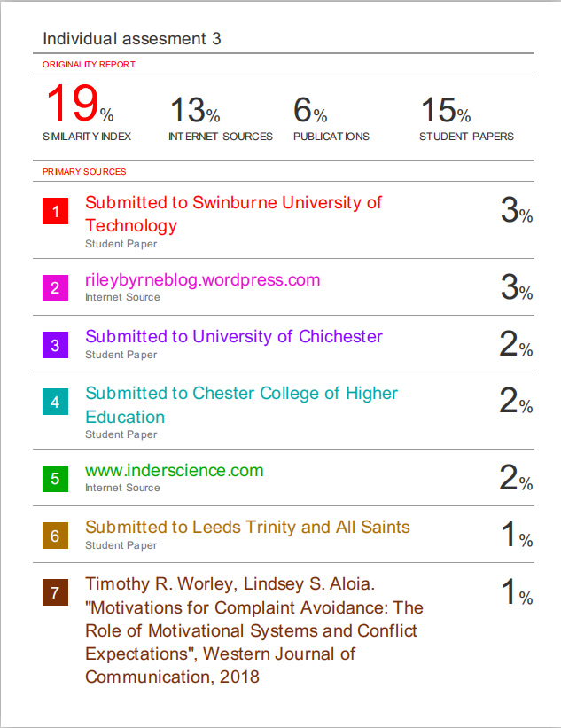Open Submitted to Chester College source
561x728 pixels.
241,404
